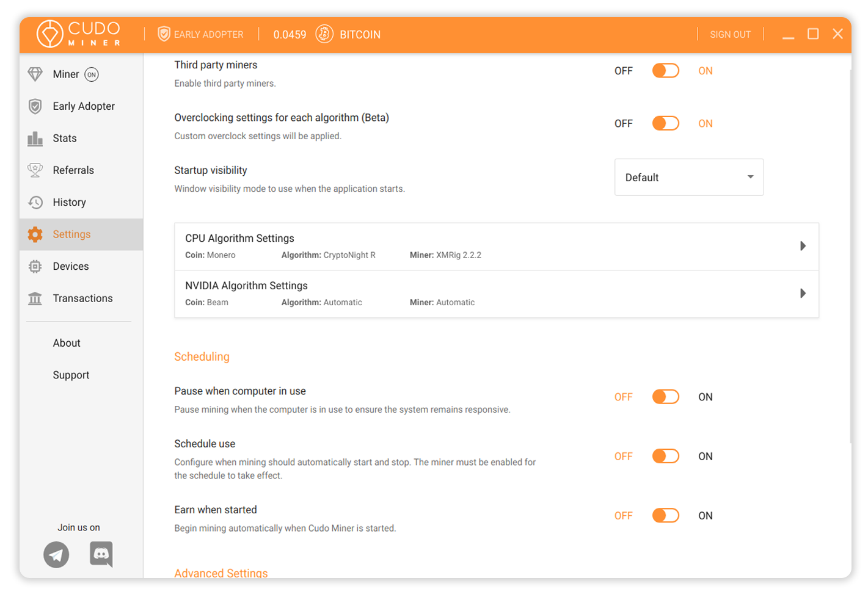Click the Bitcoin coin icon in header
The width and height of the screenshot is (868, 600).
coord(324,34)
